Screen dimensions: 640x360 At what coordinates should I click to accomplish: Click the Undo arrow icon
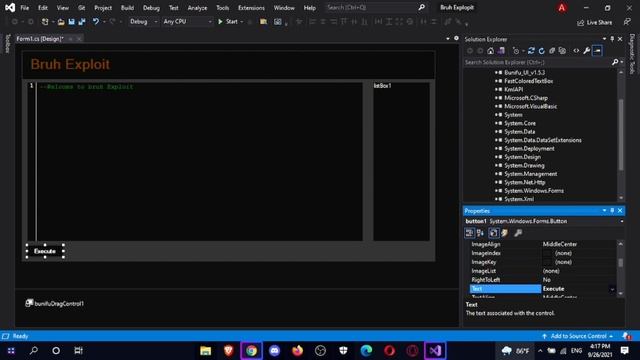point(96,22)
